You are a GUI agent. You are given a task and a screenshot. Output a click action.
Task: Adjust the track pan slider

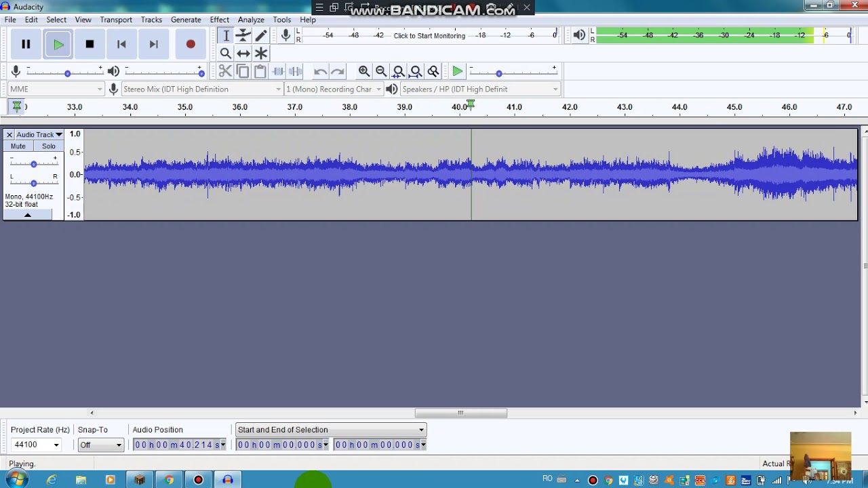(x=33, y=182)
